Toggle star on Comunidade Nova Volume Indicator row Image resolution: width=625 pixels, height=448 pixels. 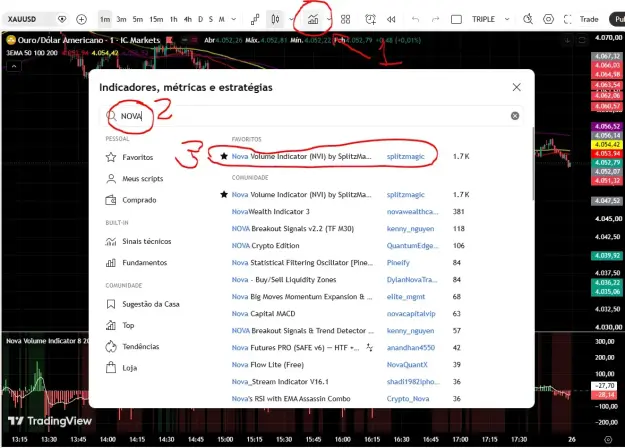pos(224,195)
